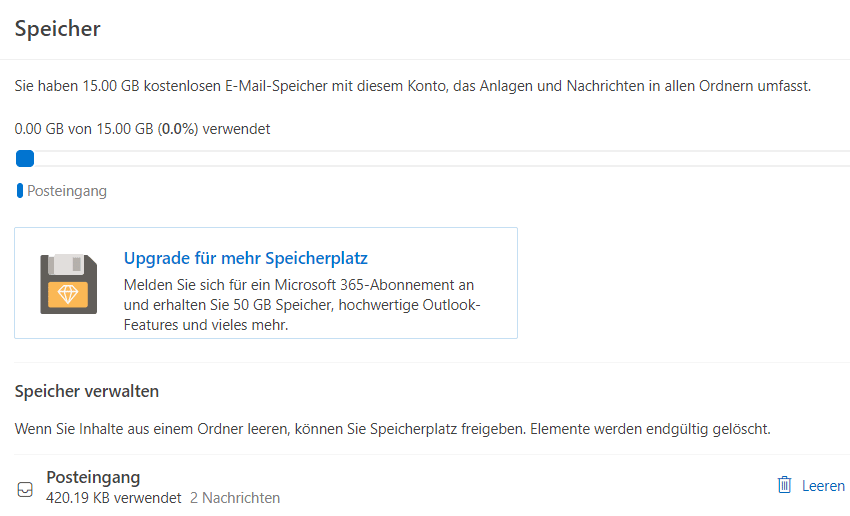The image size is (850, 516).
Task: Open the 'Upgrade für mehr Speicherplatz' link
Action: 246,258
